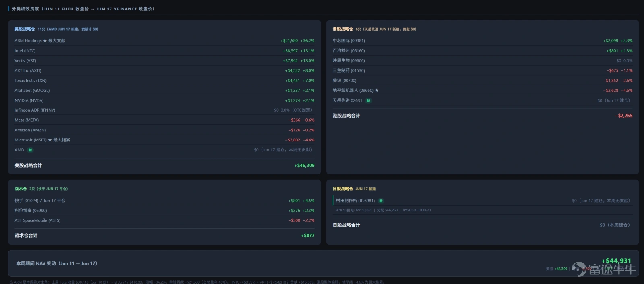
Task: Select the 分类绩效贡献 section title
Action: point(83,9)
